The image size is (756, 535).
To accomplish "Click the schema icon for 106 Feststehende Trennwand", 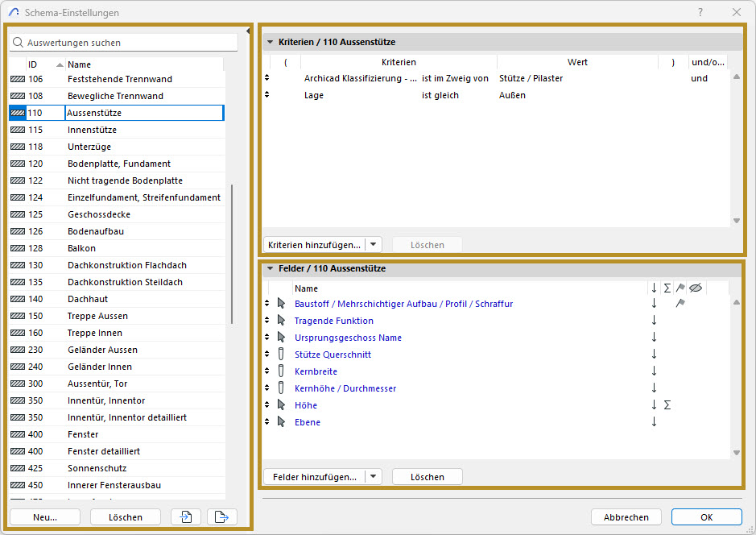I will click(18, 79).
